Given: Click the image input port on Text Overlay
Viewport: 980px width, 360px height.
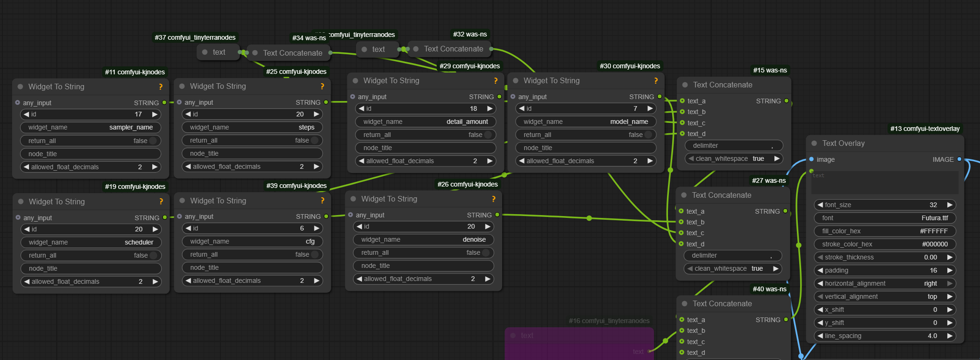Looking at the screenshot, I should click(x=811, y=159).
